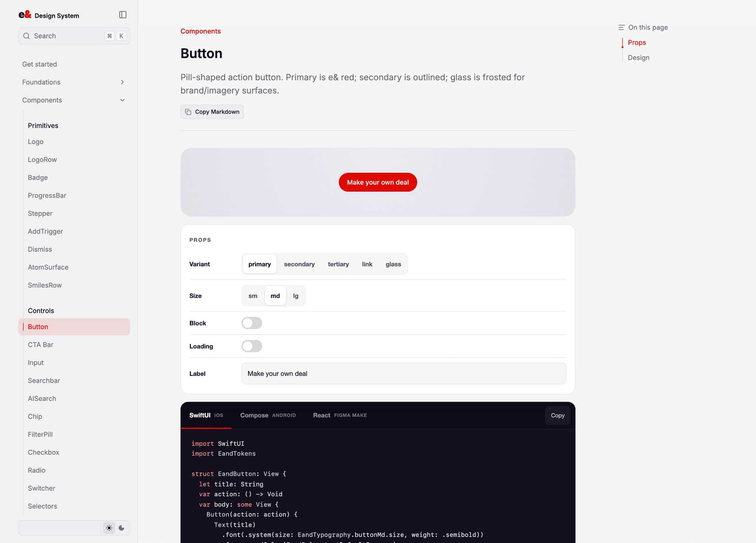Set size to sm
This screenshot has width=756, height=543.
click(253, 296)
